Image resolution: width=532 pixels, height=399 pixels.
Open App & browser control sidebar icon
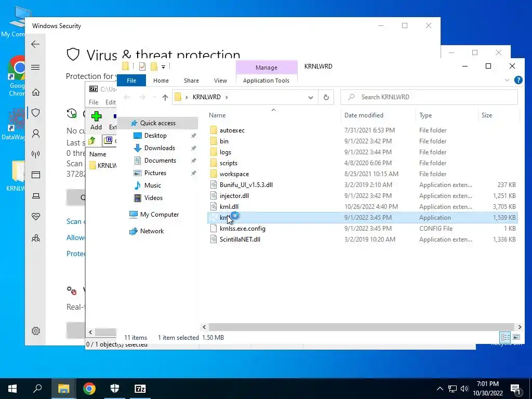(36, 175)
